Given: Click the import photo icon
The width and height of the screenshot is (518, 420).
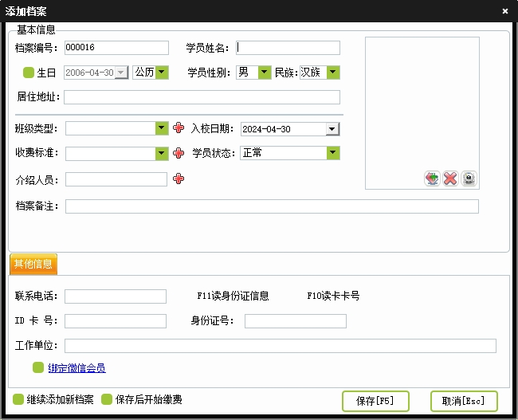Looking at the screenshot, I should point(431,179).
